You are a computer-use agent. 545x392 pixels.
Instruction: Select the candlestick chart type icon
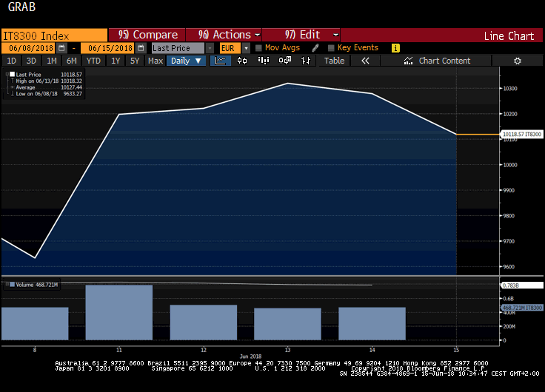(242, 61)
